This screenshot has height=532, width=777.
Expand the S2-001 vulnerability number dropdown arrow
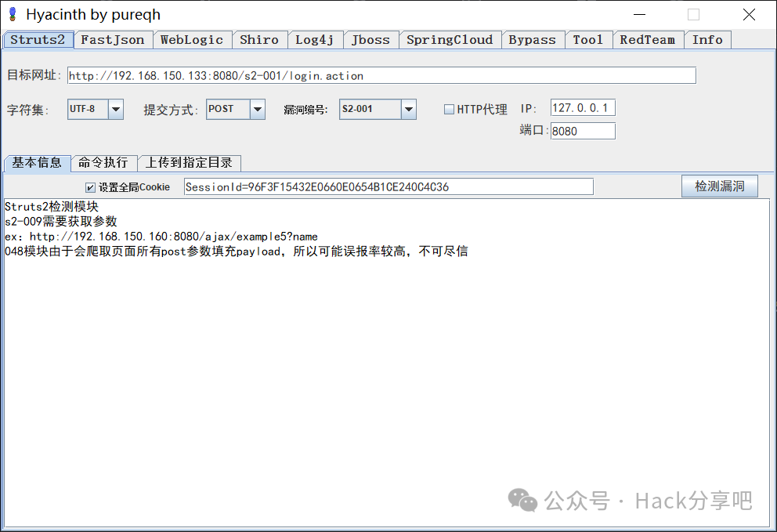[x=408, y=109]
